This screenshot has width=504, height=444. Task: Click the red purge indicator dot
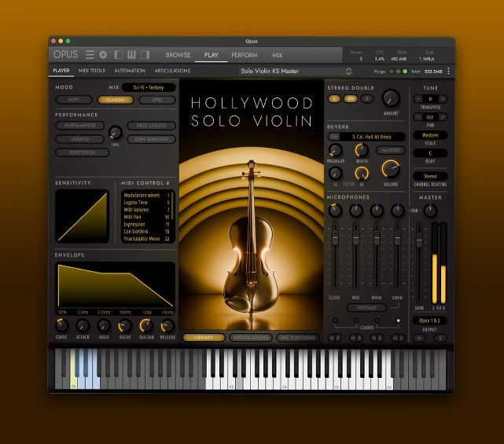[392, 72]
